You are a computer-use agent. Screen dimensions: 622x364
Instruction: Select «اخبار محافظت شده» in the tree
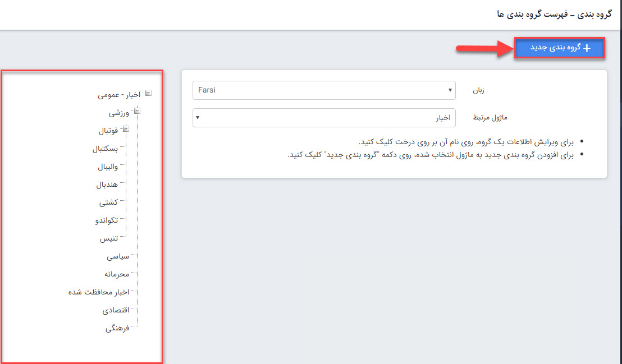pyautogui.click(x=99, y=293)
